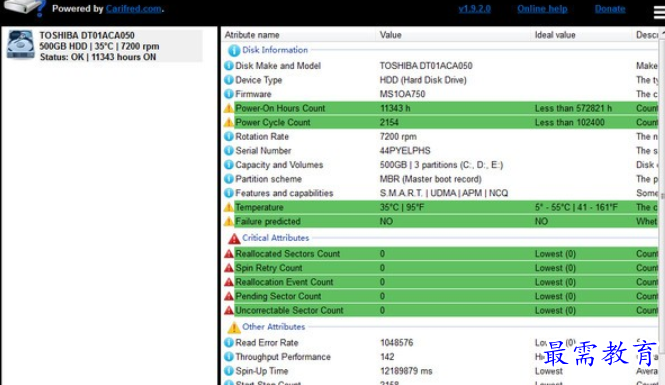The width and height of the screenshot is (665, 385).
Task: Click info icon beside Read Error Rate
Action: 229,343
